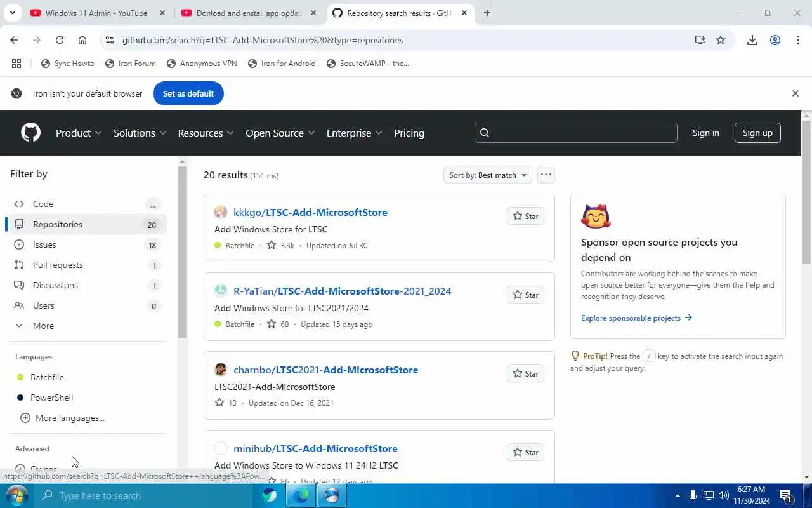The height and width of the screenshot is (508, 812).
Task: Star the R-YaTian LTSC-Add-MicrosoftStore-2021_2024 repository
Action: (525, 295)
